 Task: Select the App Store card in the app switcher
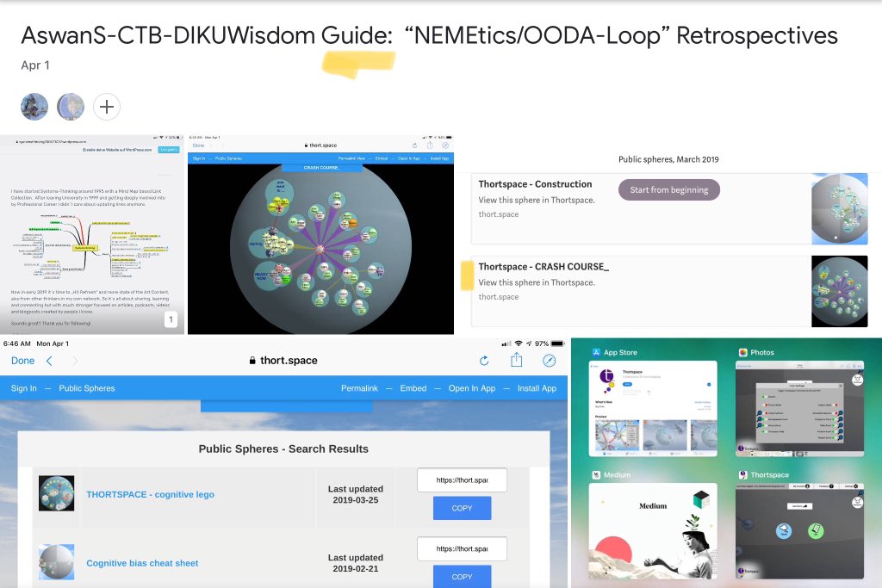click(653, 409)
